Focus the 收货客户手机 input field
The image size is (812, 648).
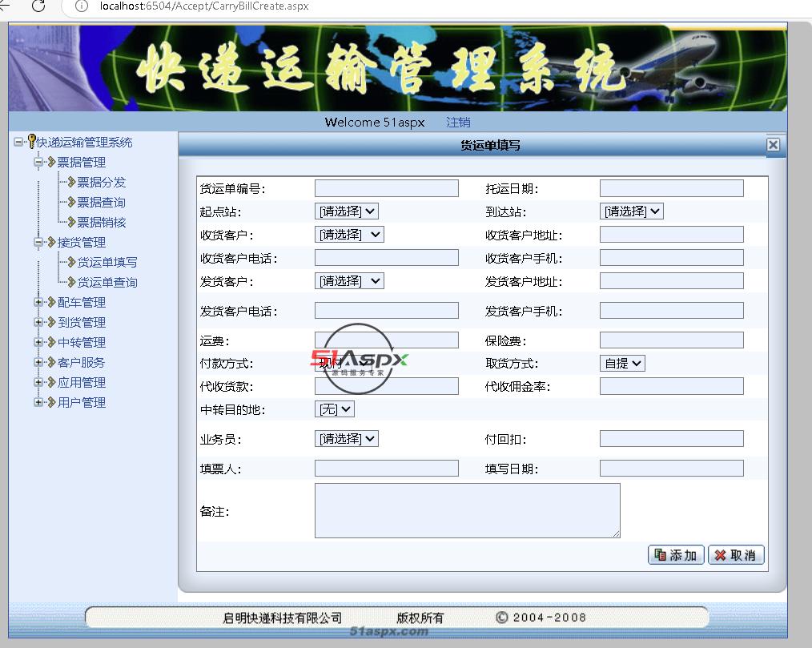click(672, 257)
